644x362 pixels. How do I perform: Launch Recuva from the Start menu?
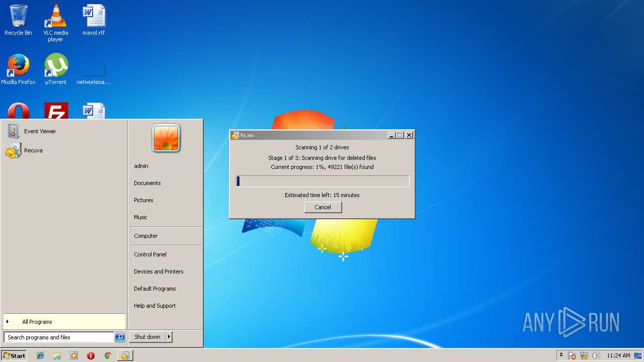[64, 150]
